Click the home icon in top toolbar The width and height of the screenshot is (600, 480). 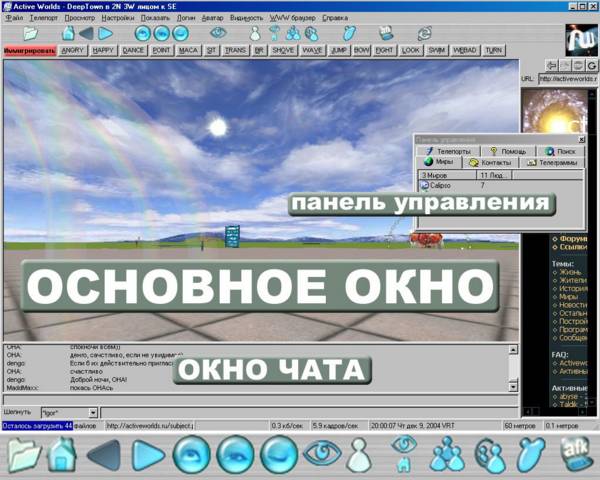coord(68,33)
